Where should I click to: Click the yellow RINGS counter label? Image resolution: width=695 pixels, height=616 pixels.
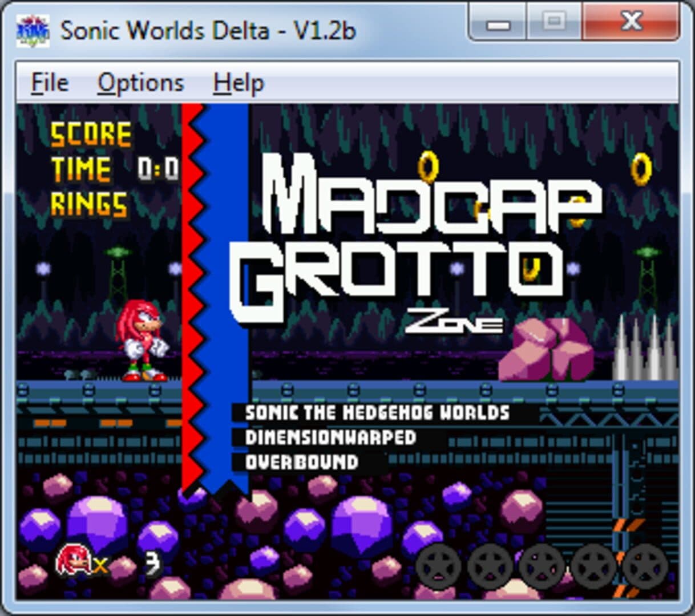(89, 204)
